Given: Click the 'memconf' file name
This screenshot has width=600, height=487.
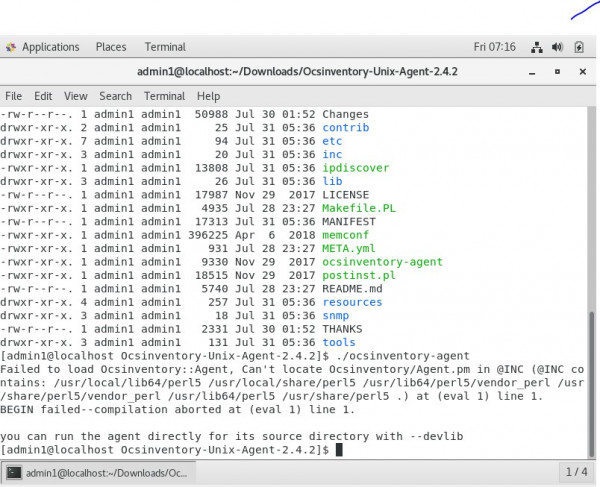Looking at the screenshot, I should (346, 235).
